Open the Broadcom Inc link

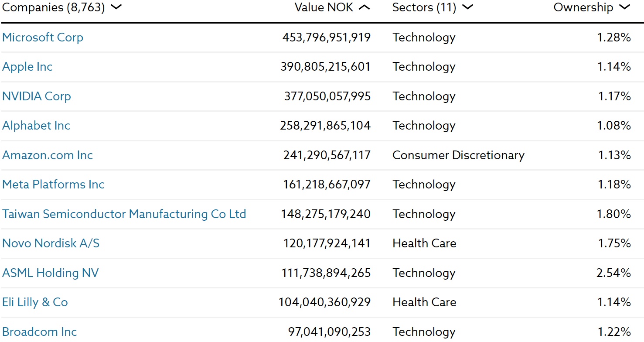40,332
